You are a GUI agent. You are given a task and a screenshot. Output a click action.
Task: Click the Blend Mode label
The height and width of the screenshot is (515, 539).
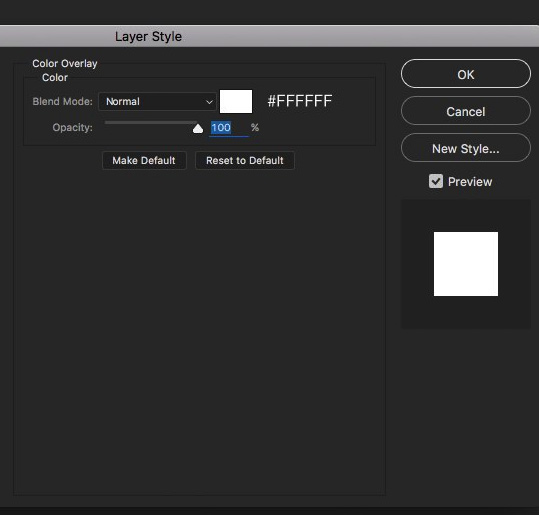(x=63, y=101)
